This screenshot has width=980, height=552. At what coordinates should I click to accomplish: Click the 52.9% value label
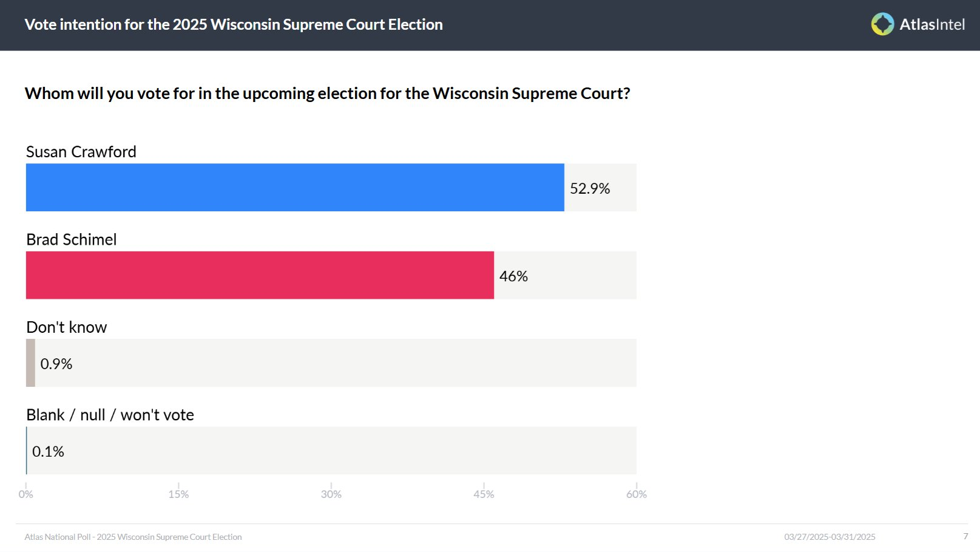[x=590, y=189]
